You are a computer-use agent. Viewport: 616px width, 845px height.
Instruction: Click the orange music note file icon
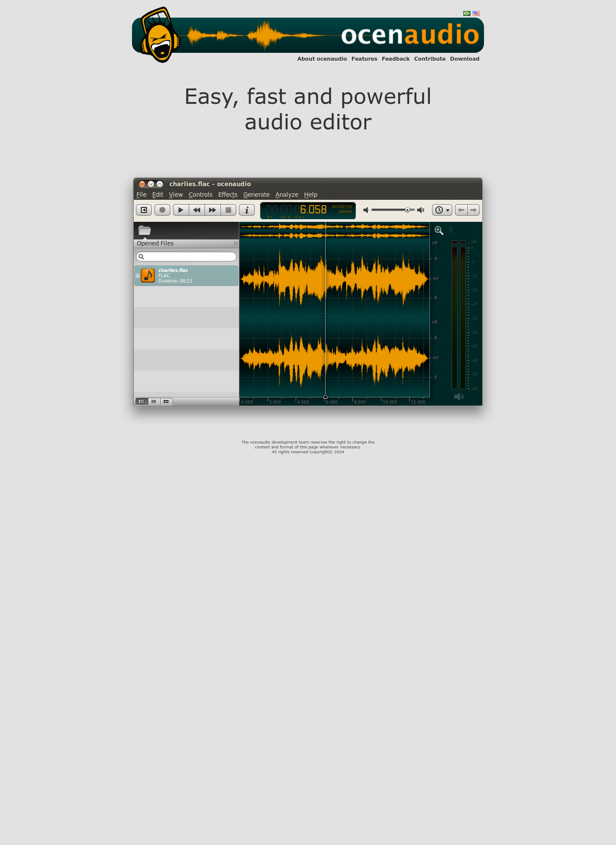point(148,276)
